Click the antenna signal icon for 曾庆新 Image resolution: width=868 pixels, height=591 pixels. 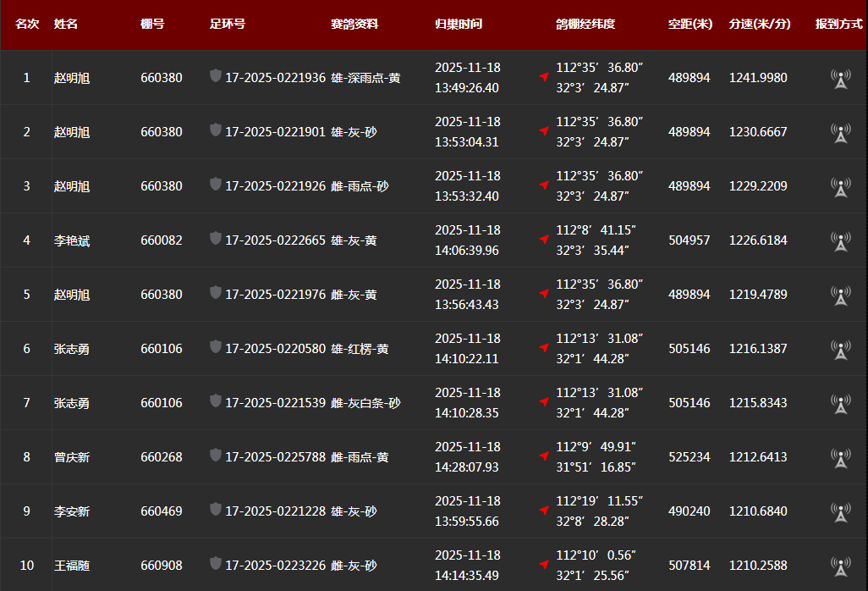pos(840,458)
